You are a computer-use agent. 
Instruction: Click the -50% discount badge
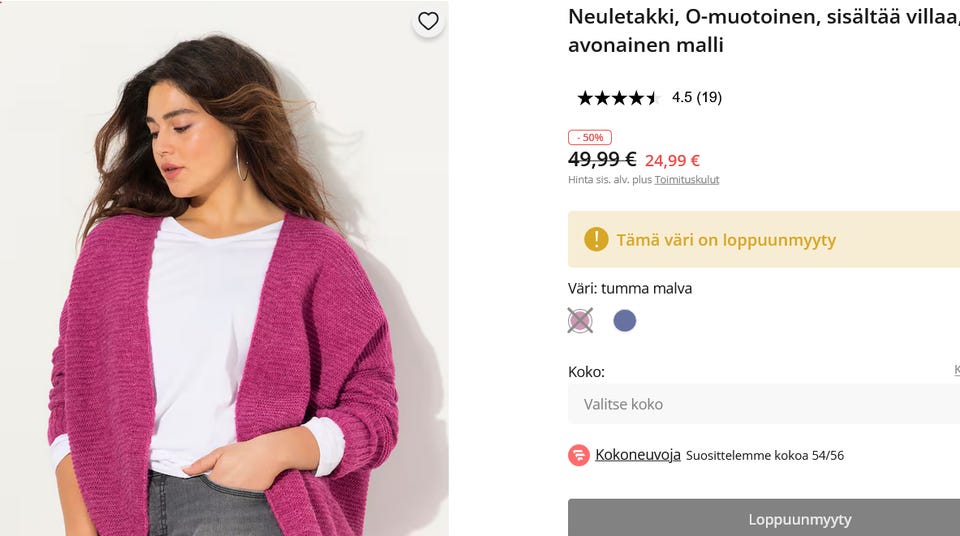[x=590, y=137]
